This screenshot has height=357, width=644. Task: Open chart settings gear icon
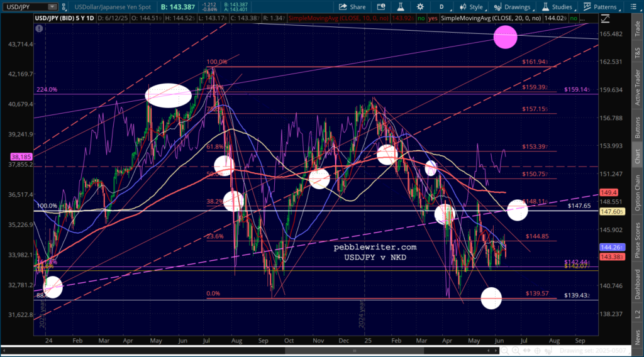(x=420, y=7)
